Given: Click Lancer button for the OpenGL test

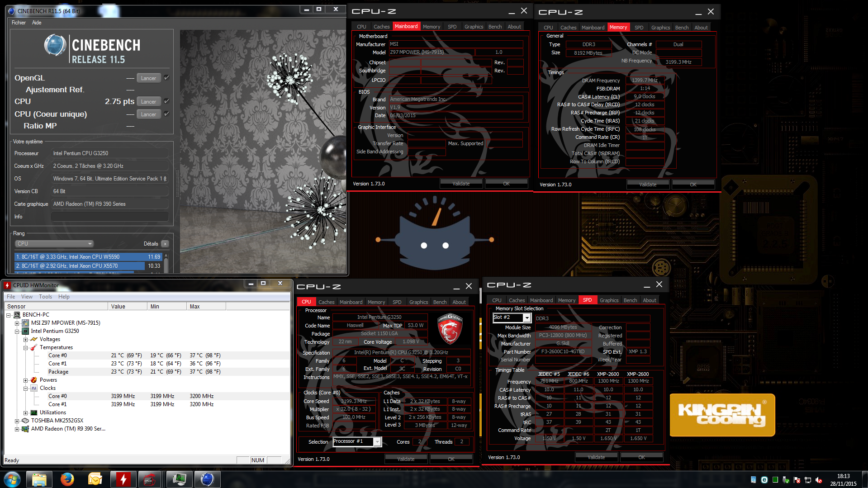Looking at the screenshot, I should coord(148,78).
